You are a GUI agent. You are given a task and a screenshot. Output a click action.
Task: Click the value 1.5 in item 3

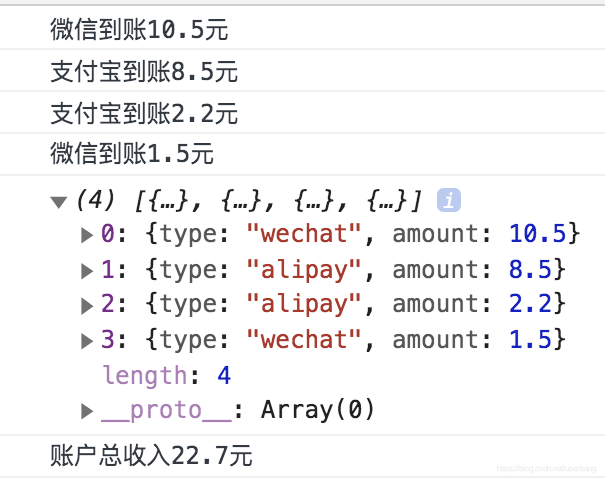[x=531, y=340]
